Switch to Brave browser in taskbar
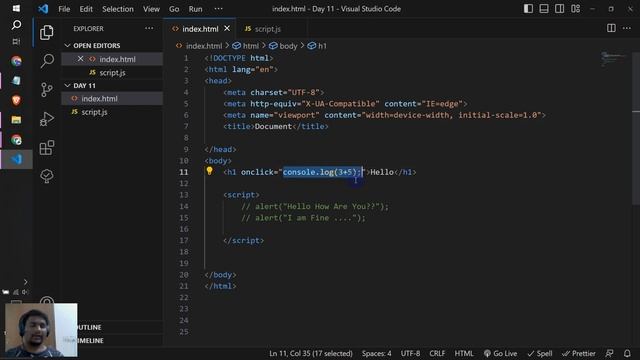The image size is (640, 360). 16,100
